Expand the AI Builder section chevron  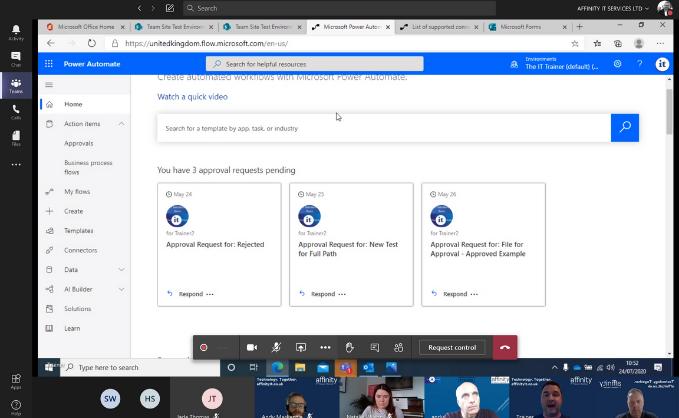tap(121, 289)
